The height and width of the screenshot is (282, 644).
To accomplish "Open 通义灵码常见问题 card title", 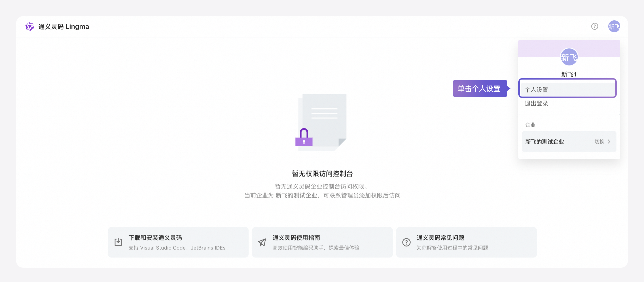I will (x=440, y=238).
